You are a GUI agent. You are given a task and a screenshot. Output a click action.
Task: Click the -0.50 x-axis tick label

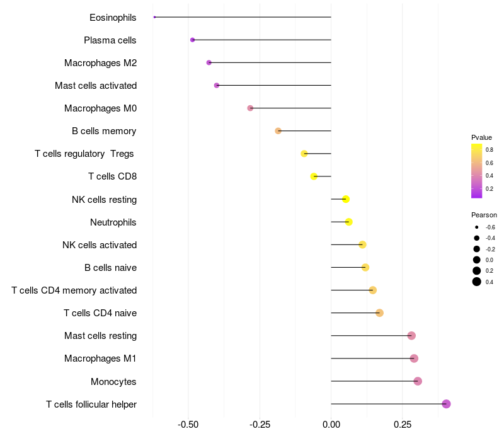189,425
